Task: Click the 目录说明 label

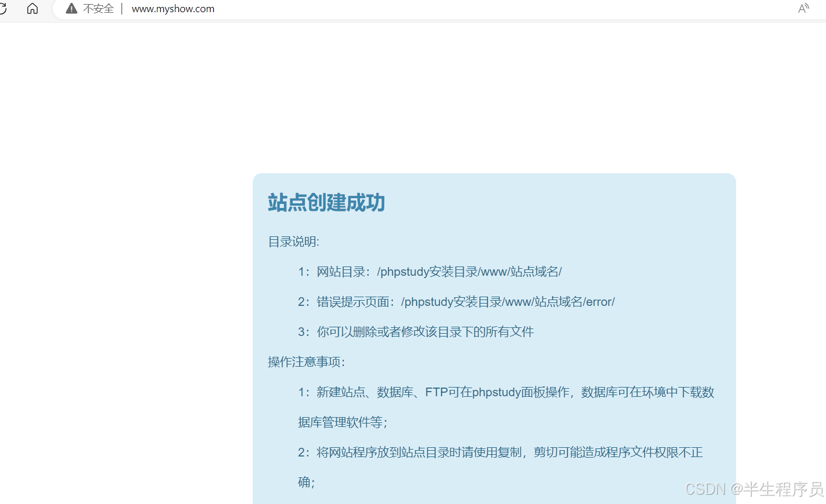Action: coord(293,242)
